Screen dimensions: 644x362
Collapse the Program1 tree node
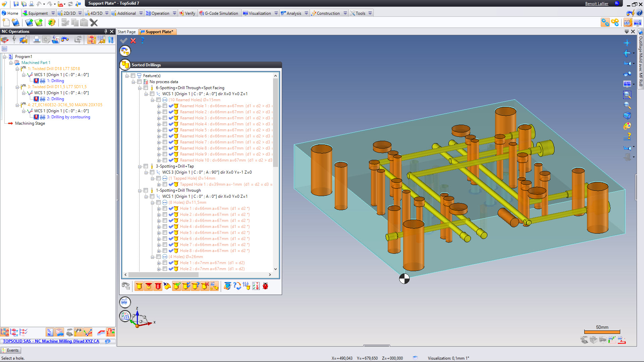[x=5, y=57]
